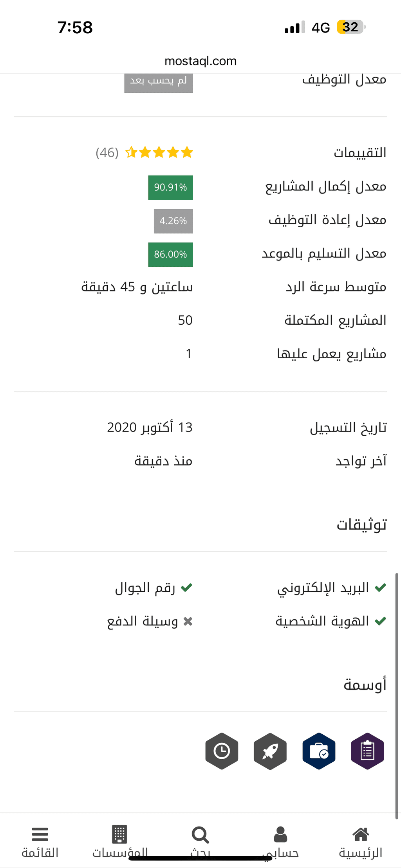Click the 4.26% rehire rate badge
Viewport: 401px width, 868px height.
[173, 221]
